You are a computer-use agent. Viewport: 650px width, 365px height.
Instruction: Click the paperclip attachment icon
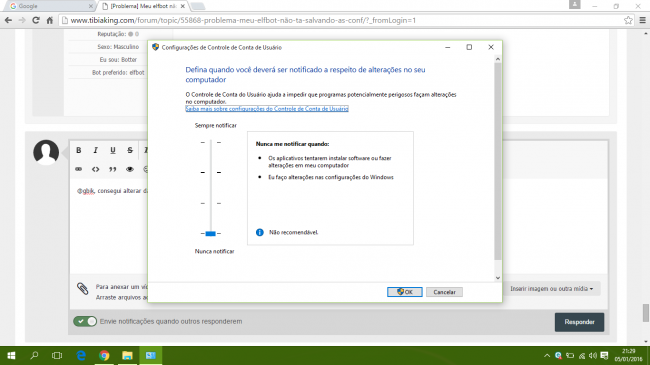click(x=82, y=288)
